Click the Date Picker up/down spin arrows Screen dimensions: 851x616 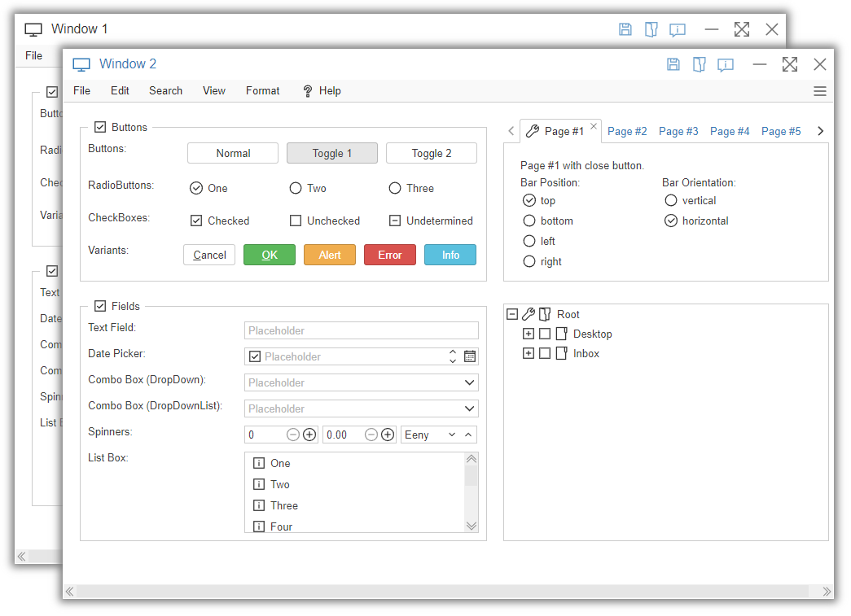coord(453,356)
